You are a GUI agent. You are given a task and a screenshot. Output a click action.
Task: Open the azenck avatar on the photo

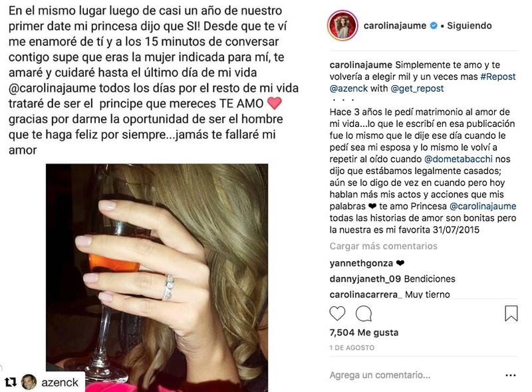click(29, 382)
